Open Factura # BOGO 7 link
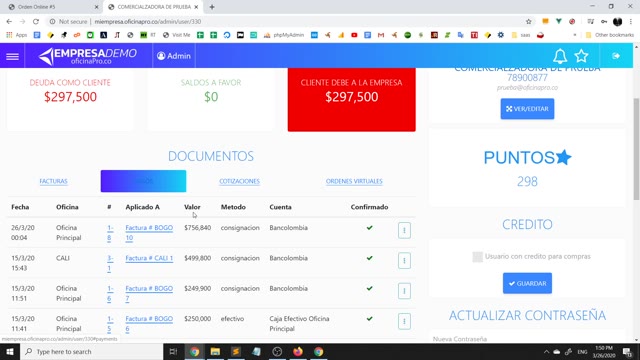Image resolution: width=640 pixels, height=360 pixels. click(149, 293)
